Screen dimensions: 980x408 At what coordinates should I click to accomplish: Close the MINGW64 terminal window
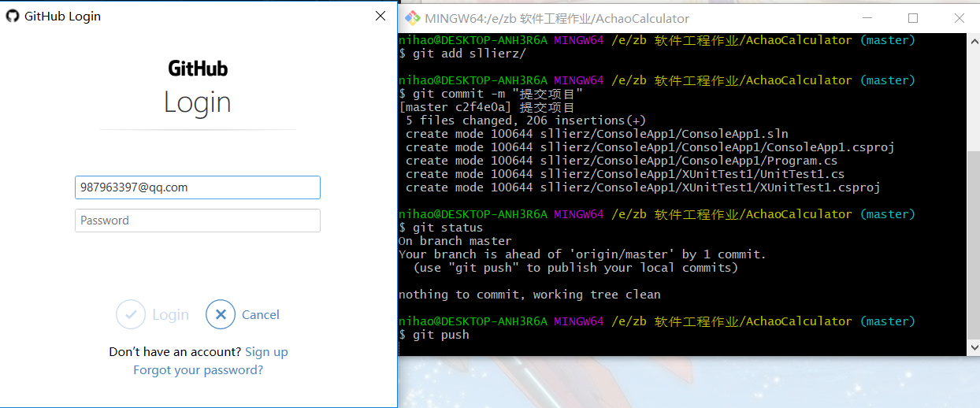pyautogui.click(x=959, y=18)
